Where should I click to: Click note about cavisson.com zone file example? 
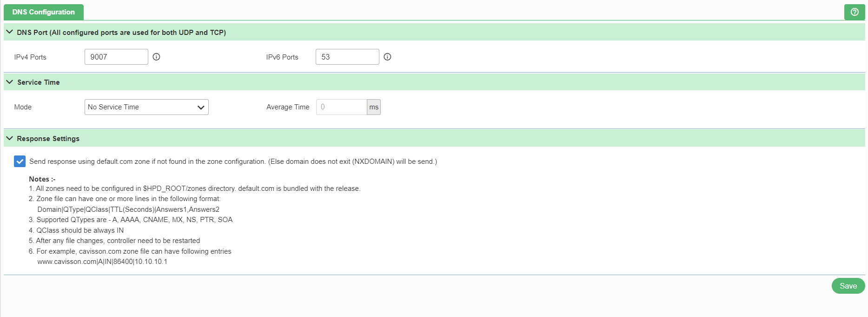click(130, 251)
